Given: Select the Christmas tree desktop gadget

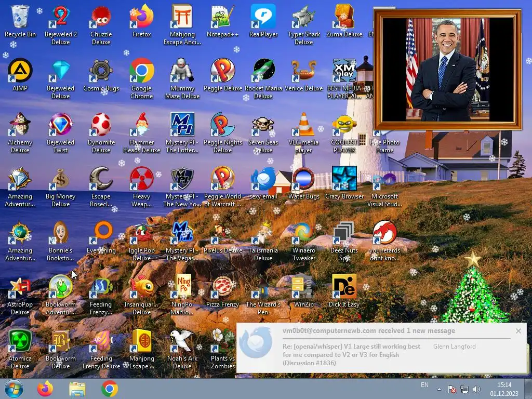Looking at the screenshot, I should [474, 288].
